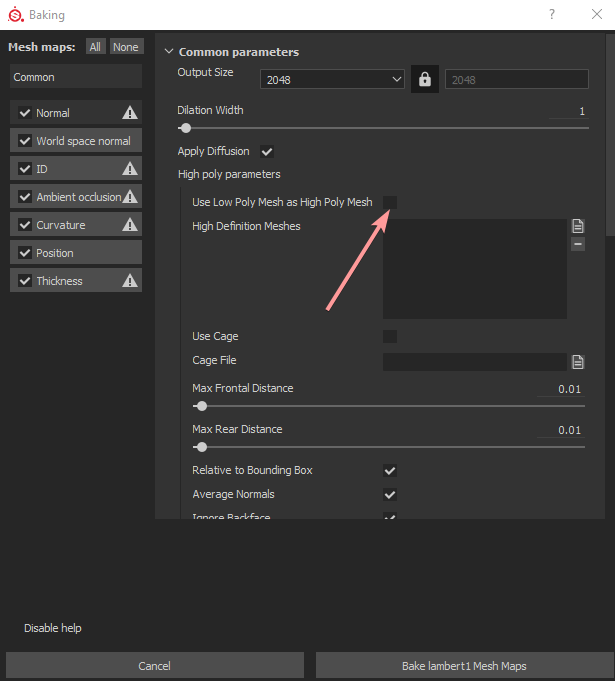Click the High Definition Meshes file icon

point(578,226)
